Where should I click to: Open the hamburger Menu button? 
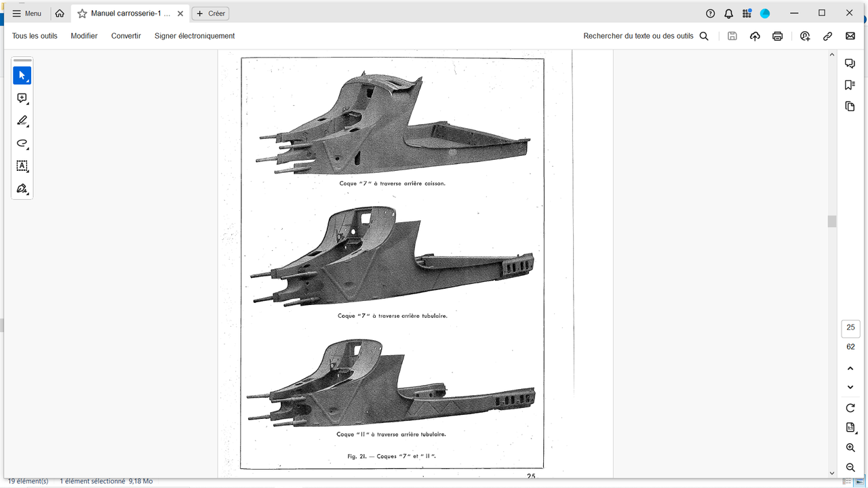coord(27,14)
